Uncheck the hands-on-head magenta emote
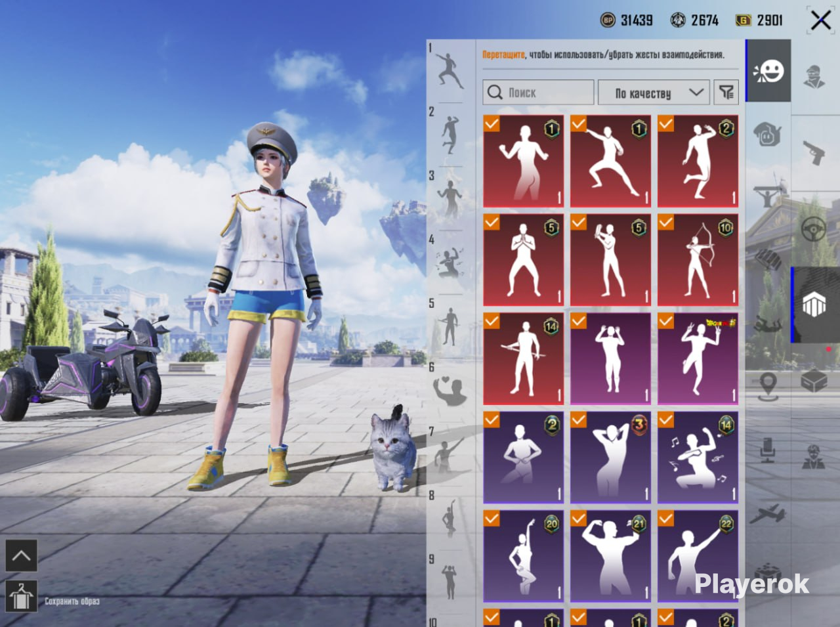The image size is (840, 627). pyautogui.click(x=578, y=321)
